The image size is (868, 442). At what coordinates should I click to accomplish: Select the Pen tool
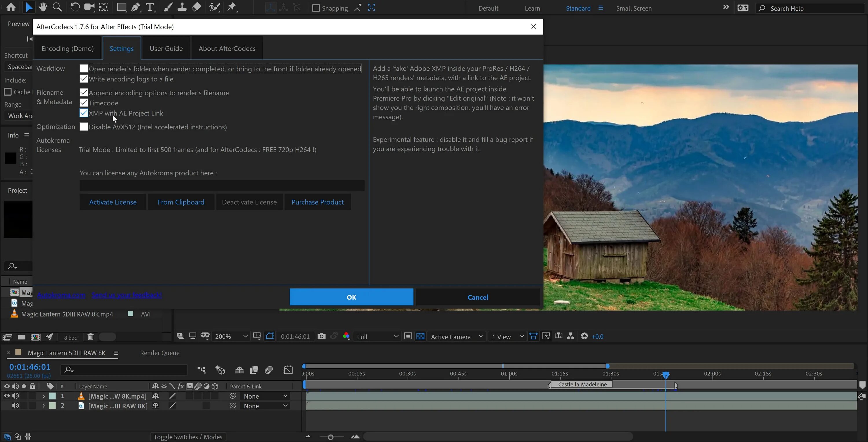pyautogui.click(x=135, y=7)
